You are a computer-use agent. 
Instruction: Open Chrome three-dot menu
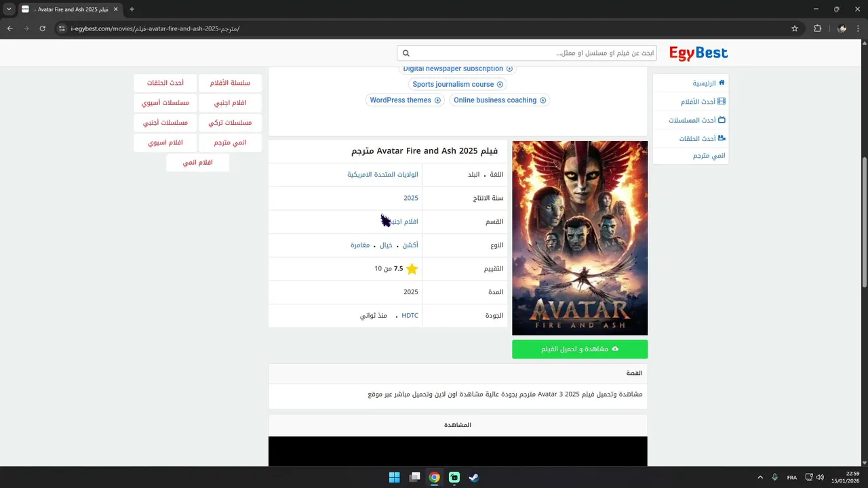pyautogui.click(x=859, y=28)
